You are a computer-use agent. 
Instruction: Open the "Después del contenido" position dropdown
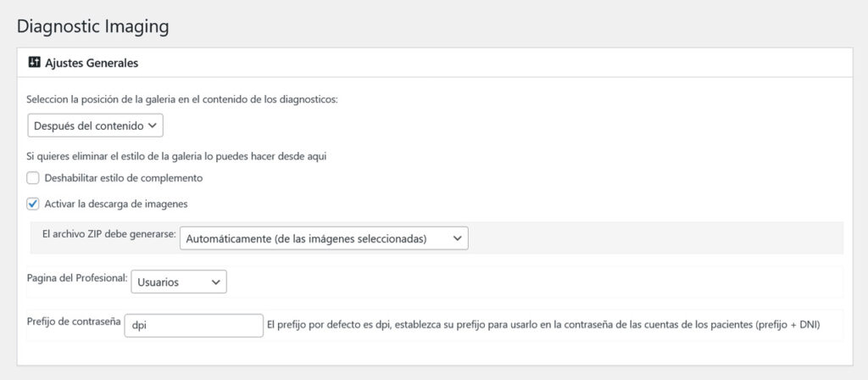[96, 126]
